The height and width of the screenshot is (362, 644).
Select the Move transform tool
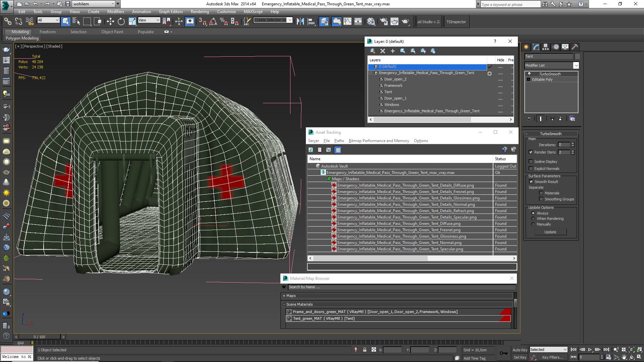pos(110,22)
